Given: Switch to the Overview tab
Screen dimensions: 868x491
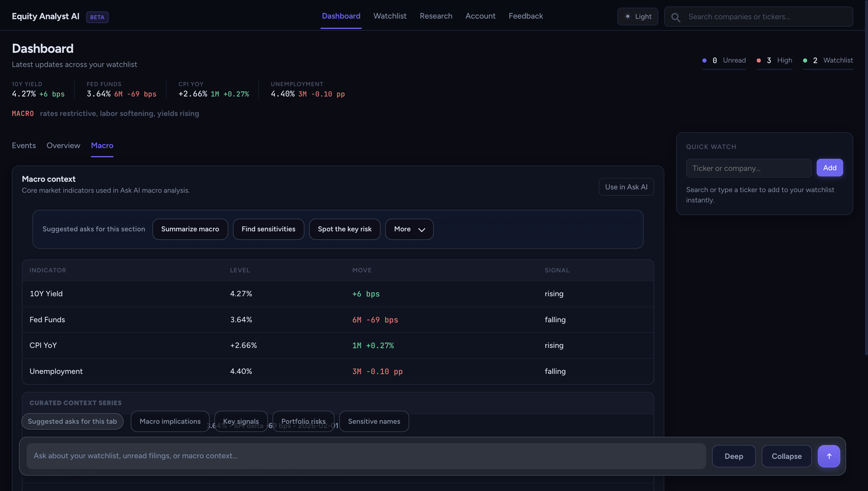Looking at the screenshot, I should point(63,145).
